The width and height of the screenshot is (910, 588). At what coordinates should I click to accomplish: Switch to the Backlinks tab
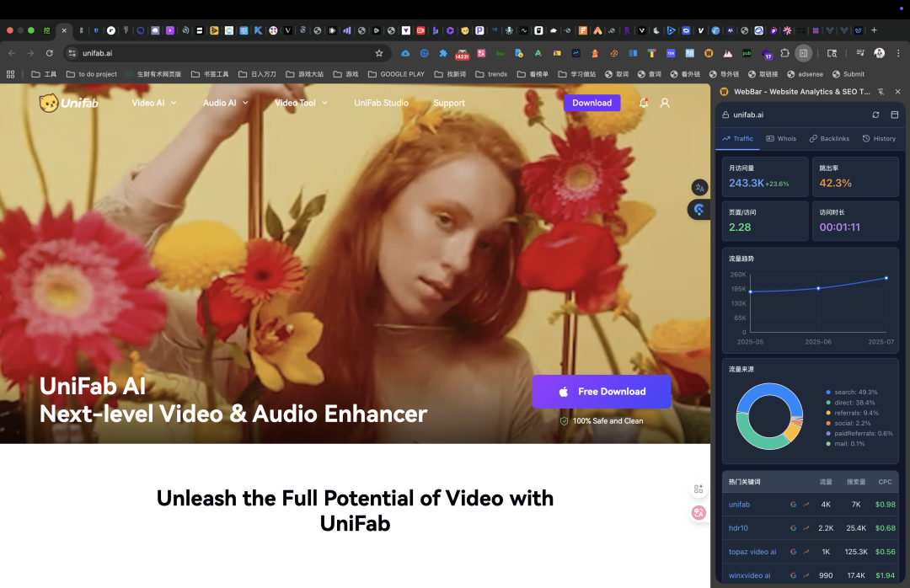tap(829, 139)
